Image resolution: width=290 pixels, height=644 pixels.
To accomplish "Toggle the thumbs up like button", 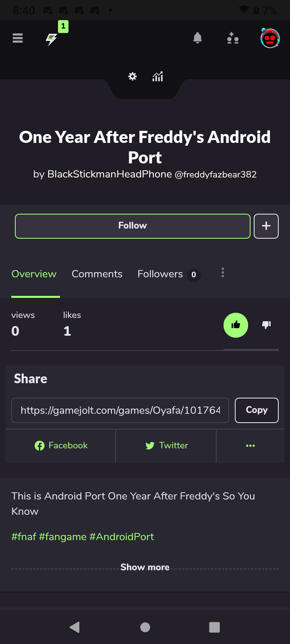I will pyautogui.click(x=236, y=325).
